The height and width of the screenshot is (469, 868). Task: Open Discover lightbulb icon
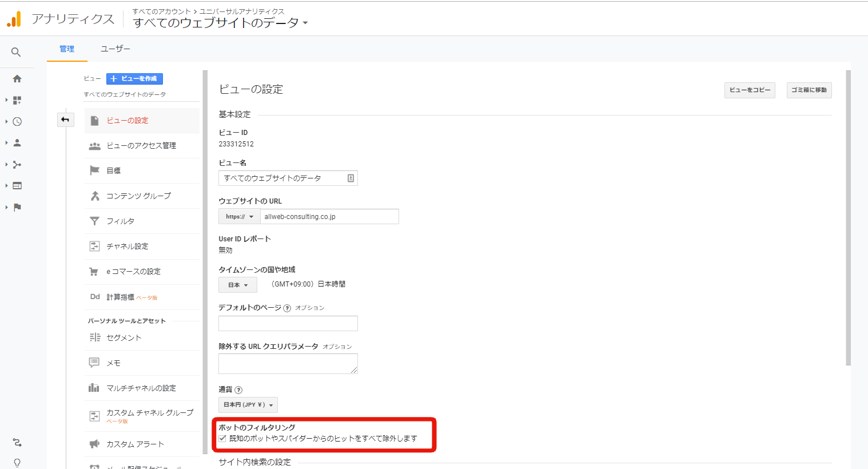[x=17, y=463]
